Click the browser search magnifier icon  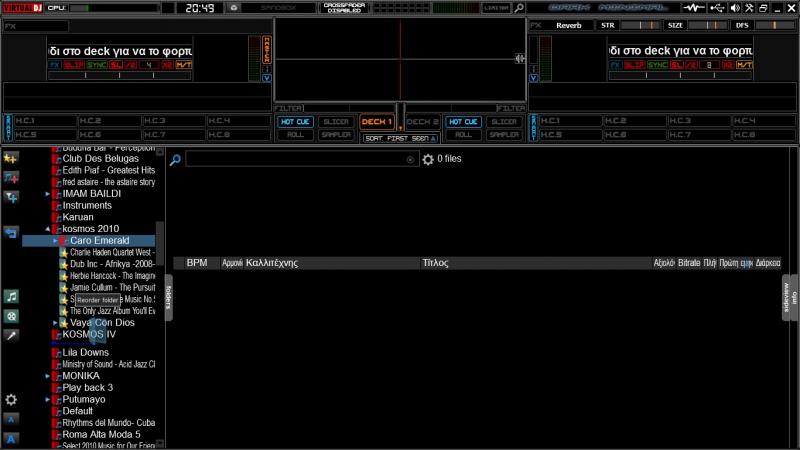tap(175, 159)
